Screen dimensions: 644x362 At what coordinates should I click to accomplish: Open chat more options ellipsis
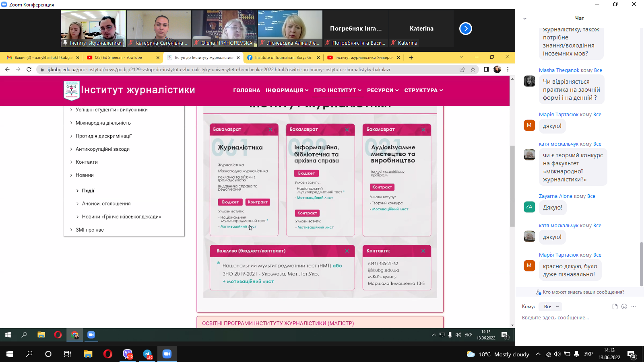tap(634, 306)
